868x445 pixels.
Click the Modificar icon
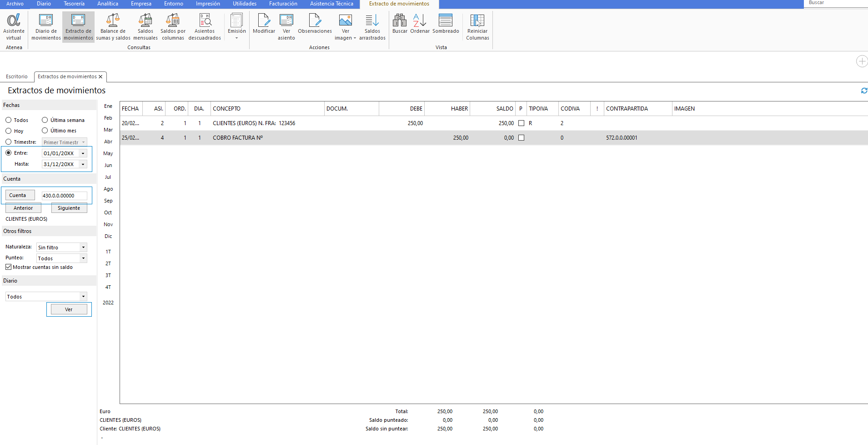264,23
